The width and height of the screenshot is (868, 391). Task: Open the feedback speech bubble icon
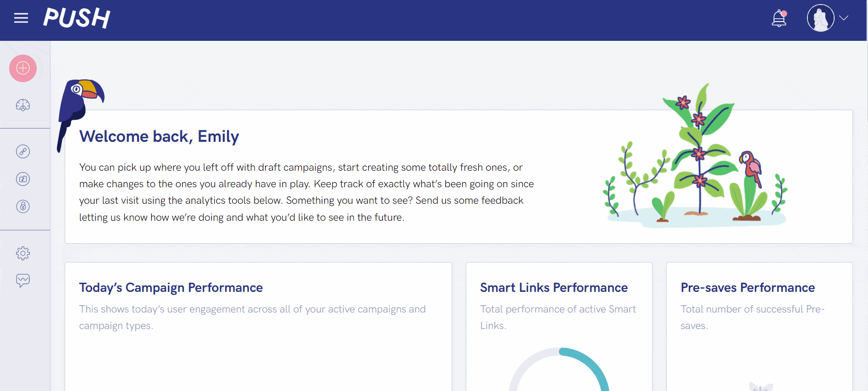click(23, 280)
